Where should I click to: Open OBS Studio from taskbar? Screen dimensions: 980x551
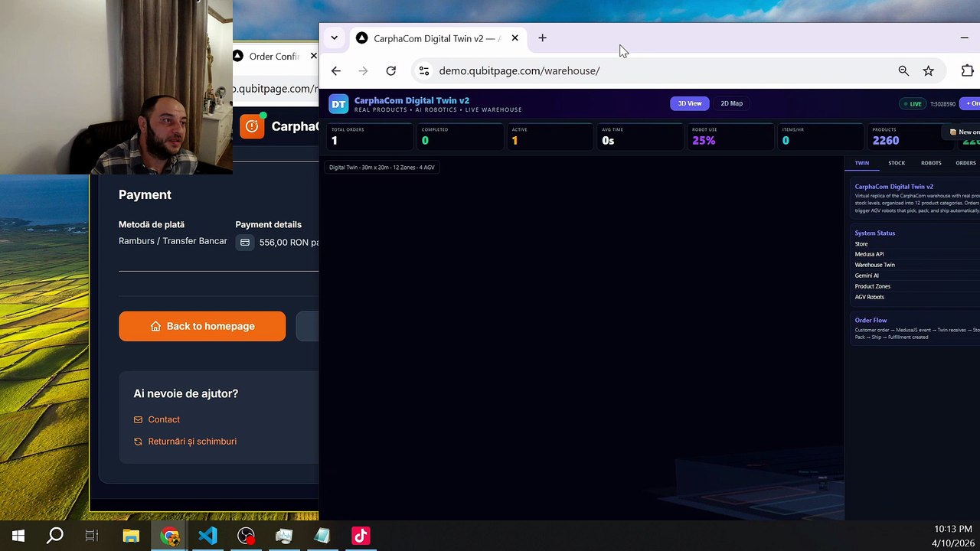pos(246,536)
